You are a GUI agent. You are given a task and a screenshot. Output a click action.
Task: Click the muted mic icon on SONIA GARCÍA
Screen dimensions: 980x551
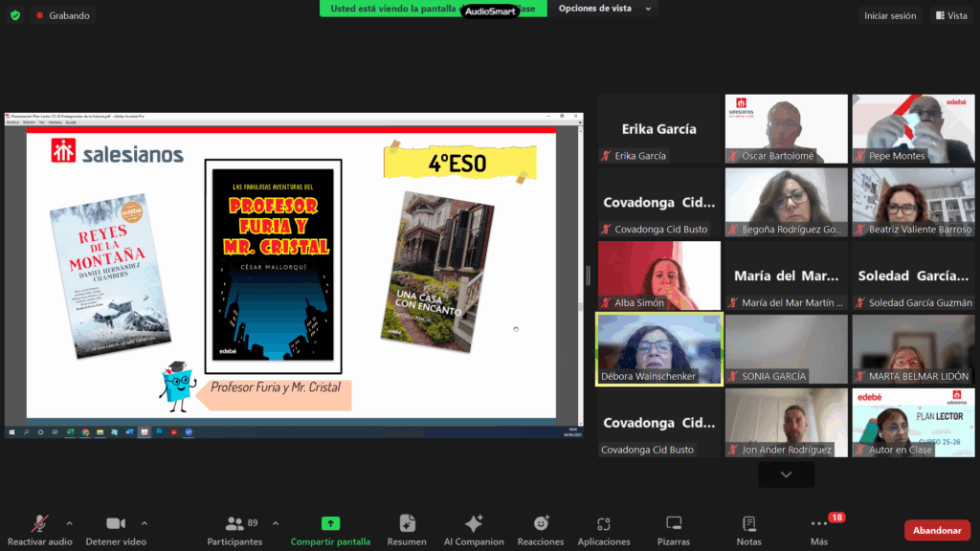(x=734, y=376)
